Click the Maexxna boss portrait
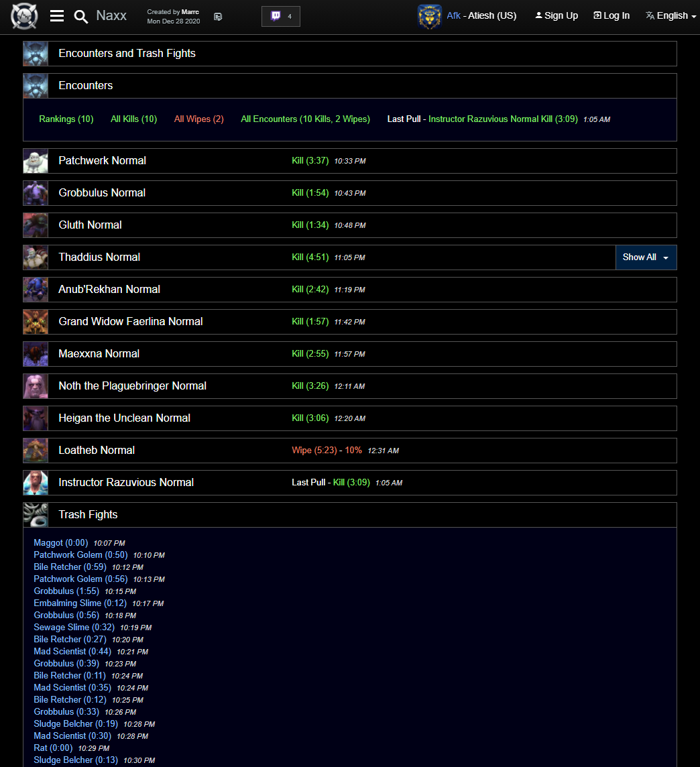 pyautogui.click(x=36, y=354)
